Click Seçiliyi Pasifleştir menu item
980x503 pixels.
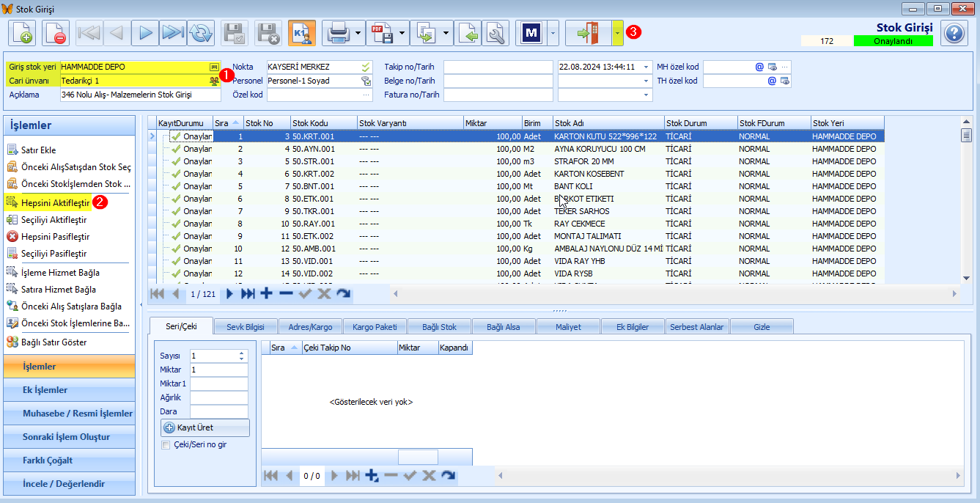coord(47,254)
